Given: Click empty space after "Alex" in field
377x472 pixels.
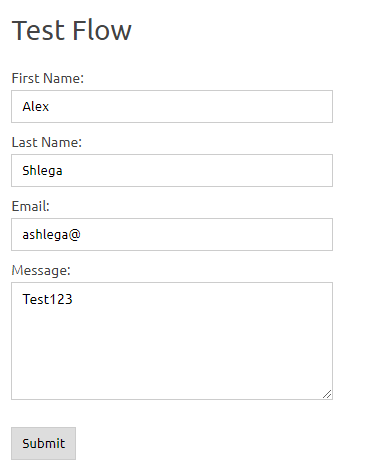Looking at the screenshot, I should (x=190, y=106).
